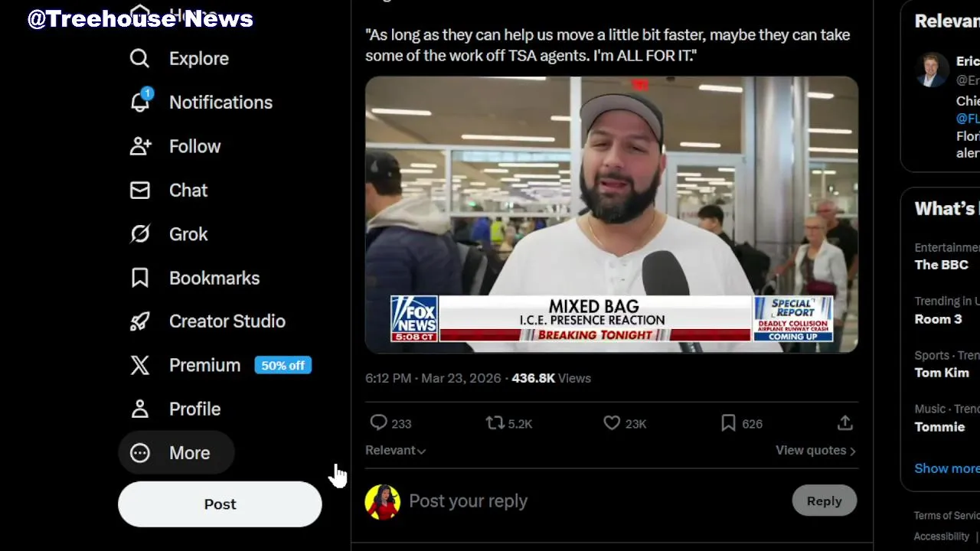The image size is (980, 551).
Task: Open View quotes chevron link
Action: (815, 450)
